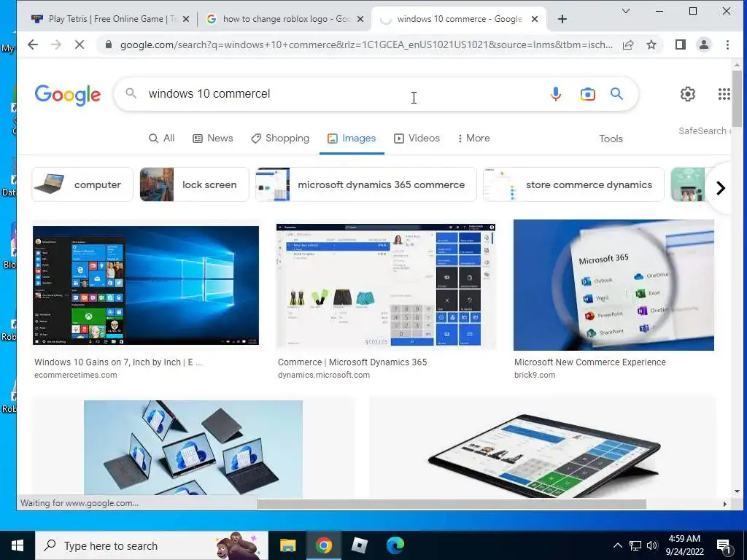The width and height of the screenshot is (747, 560).
Task: Filter by computer chip
Action: [x=82, y=184]
